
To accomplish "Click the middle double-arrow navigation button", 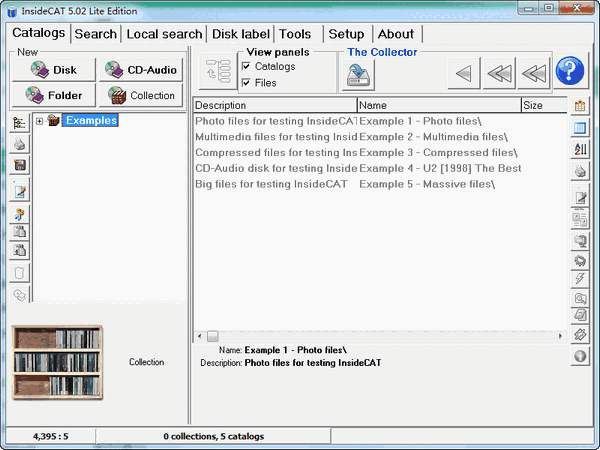I will 499,73.
